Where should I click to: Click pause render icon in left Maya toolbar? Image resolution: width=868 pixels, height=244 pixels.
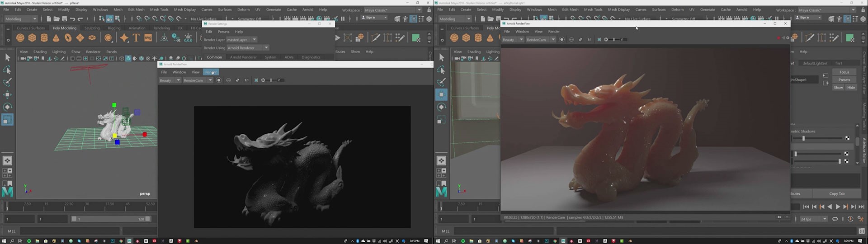coord(343,19)
